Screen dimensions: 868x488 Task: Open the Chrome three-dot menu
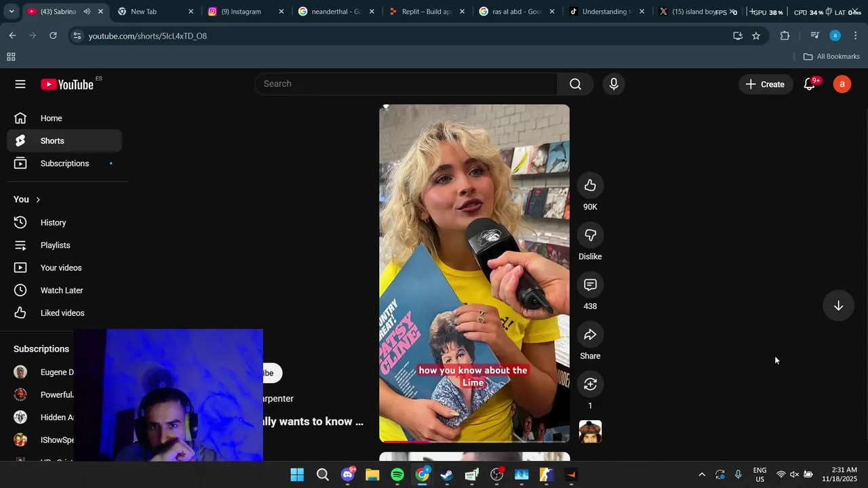pyautogui.click(x=855, y=35)
